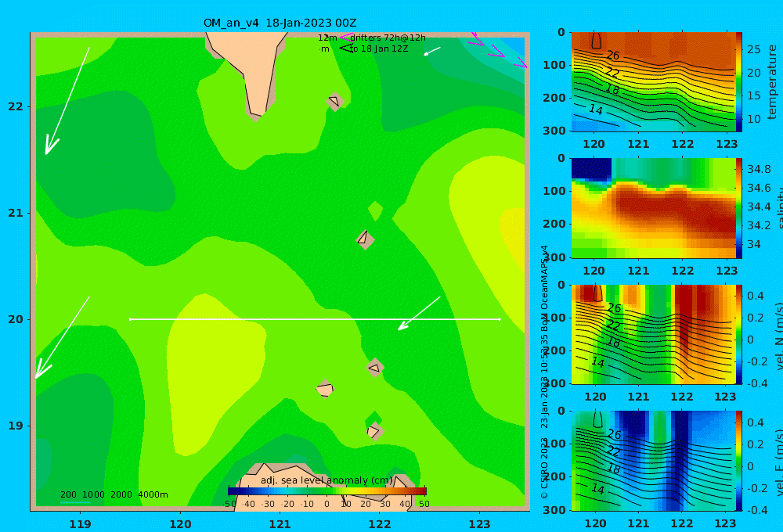Select the "drifters 72h@12h" legend text
Viewport: 783px width, 532px height.
388,38
